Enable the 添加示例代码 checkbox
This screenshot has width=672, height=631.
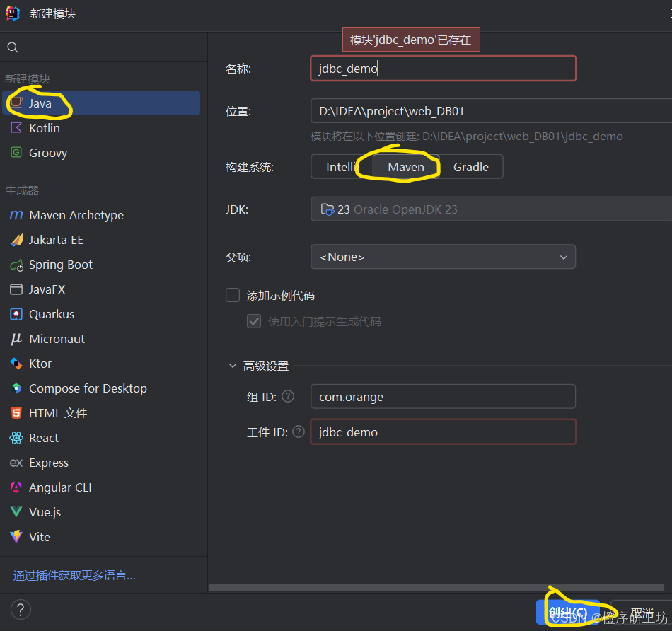(x=233, y=295)
